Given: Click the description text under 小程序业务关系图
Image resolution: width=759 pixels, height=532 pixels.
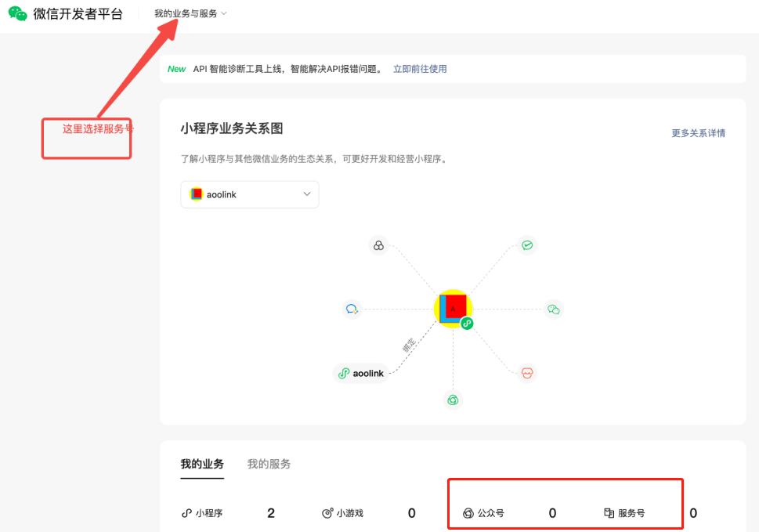Looking at the screenshot, I should 315,159.
